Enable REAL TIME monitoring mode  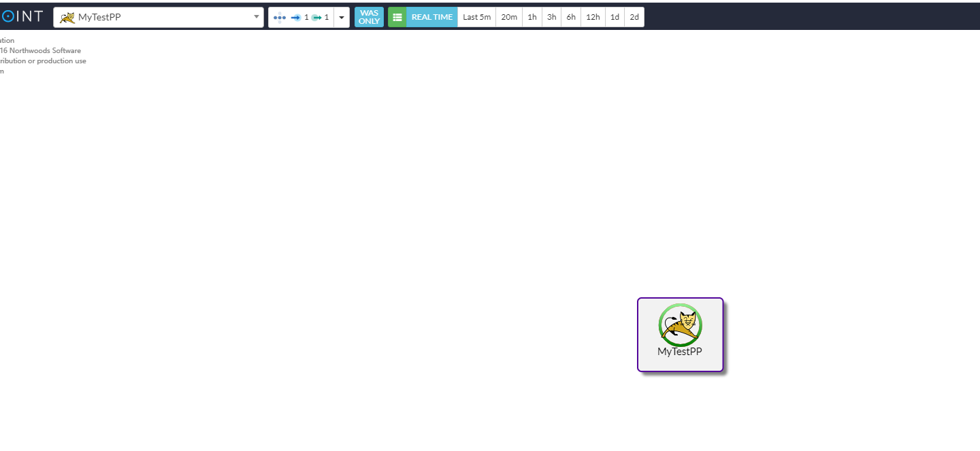tap(431, 18)
